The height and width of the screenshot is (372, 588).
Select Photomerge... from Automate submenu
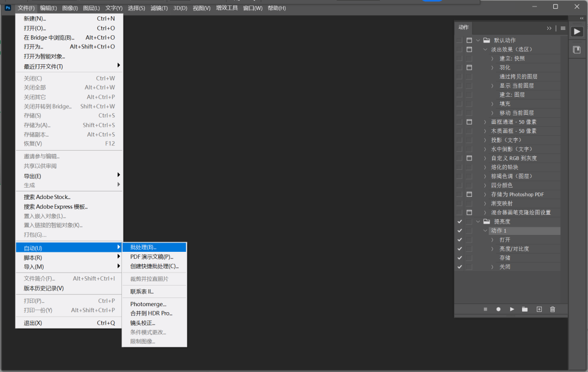coord(154,304)
